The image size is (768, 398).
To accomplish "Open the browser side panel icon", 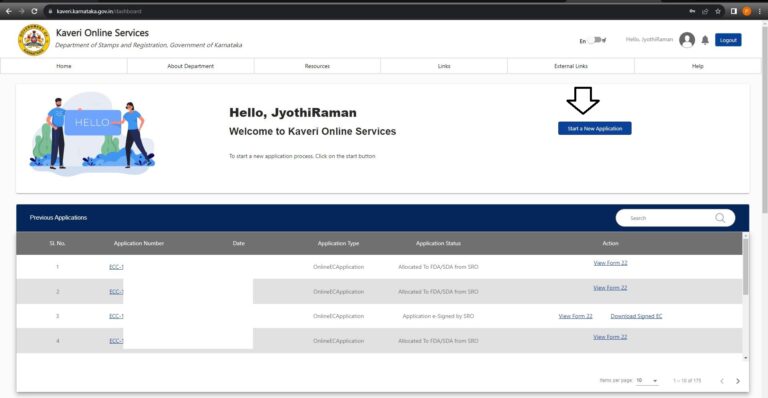I will coord(734,11).
